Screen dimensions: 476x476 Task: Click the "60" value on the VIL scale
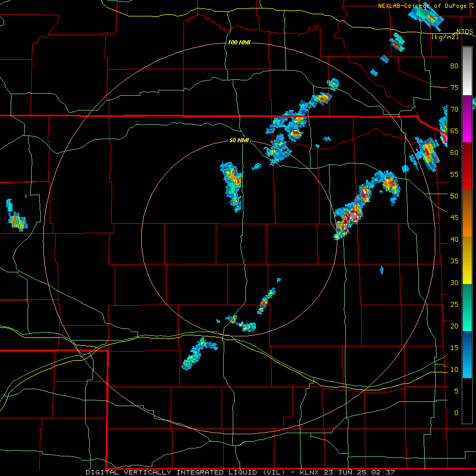pos(454,153)
